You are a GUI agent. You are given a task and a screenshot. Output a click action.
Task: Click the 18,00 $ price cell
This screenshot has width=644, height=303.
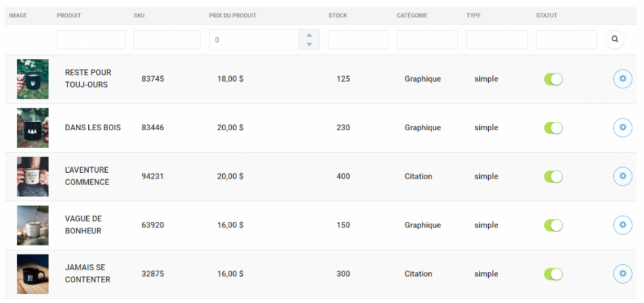tap(231, 79)
